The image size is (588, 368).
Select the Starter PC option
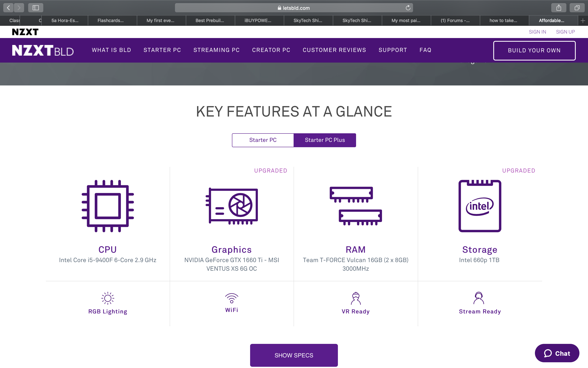(263, 140)
